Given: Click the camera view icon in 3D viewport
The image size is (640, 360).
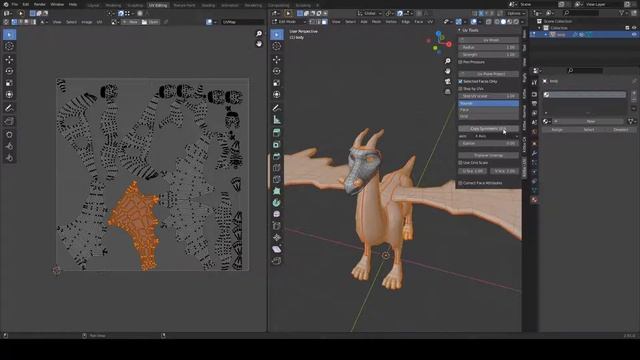Looking at the screenshot, I should point(448,81).
